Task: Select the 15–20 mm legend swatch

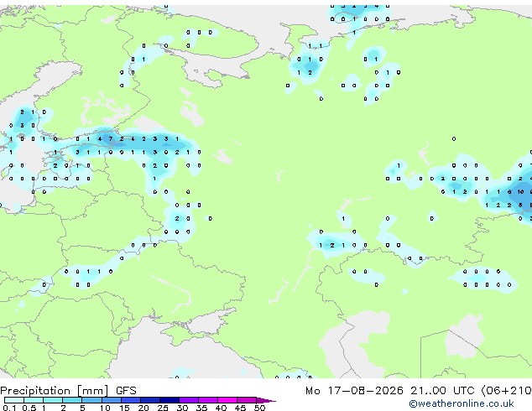Action: 130,400
